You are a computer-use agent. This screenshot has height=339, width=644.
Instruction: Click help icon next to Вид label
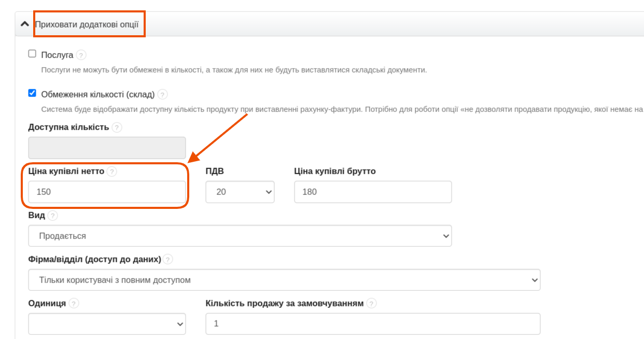tap(53, 215)
